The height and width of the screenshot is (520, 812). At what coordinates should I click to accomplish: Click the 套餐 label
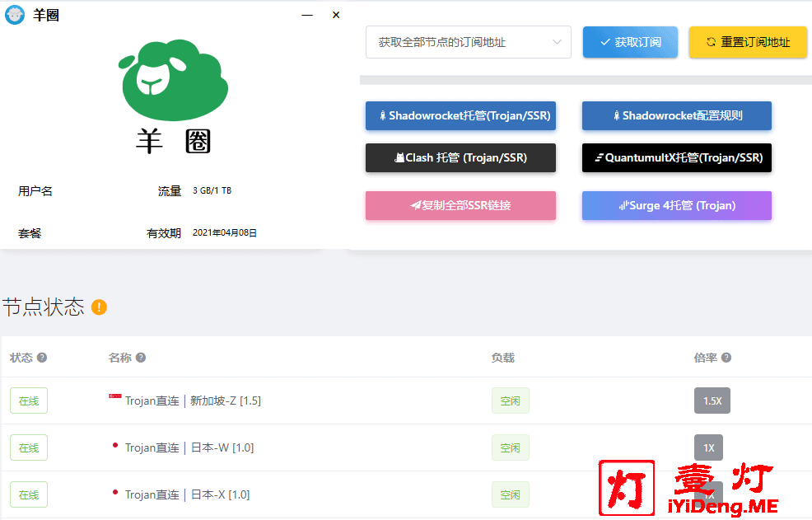click(30, 233)
